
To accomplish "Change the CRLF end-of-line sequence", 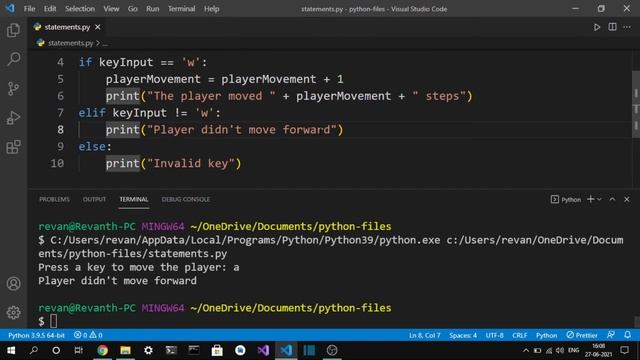I will click(x=520, y=335).
